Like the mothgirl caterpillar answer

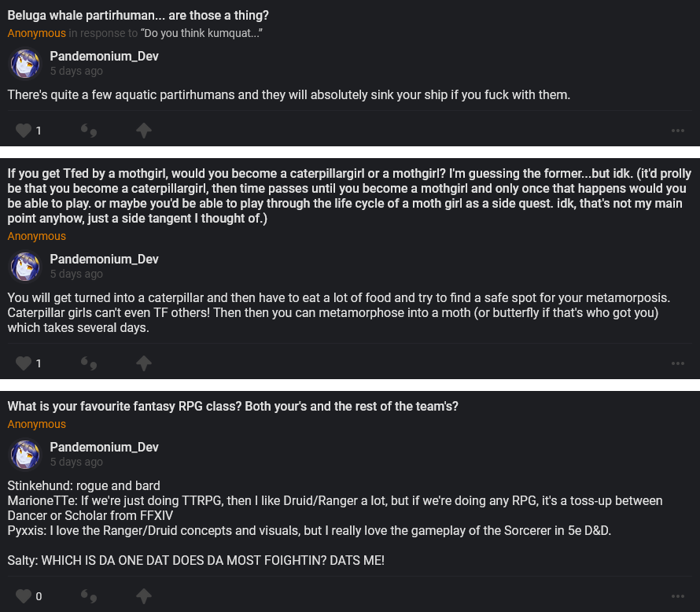tap(24, 363)
